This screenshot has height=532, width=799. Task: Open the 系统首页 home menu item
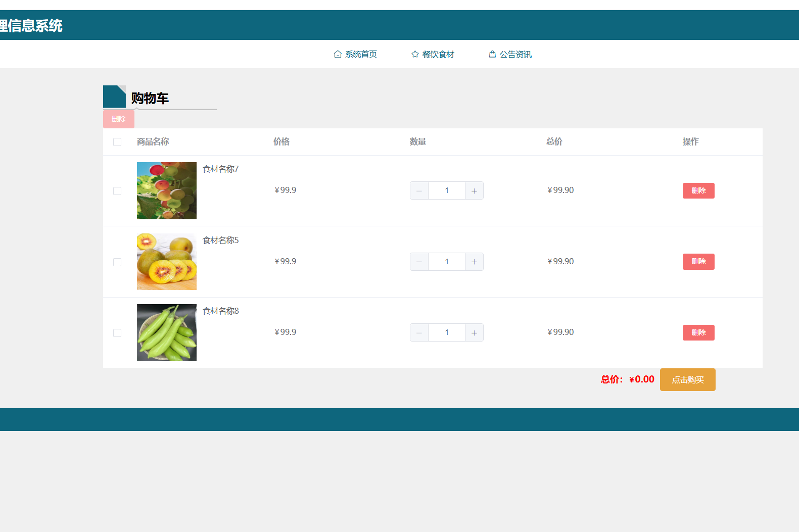(x=355, y=54)
